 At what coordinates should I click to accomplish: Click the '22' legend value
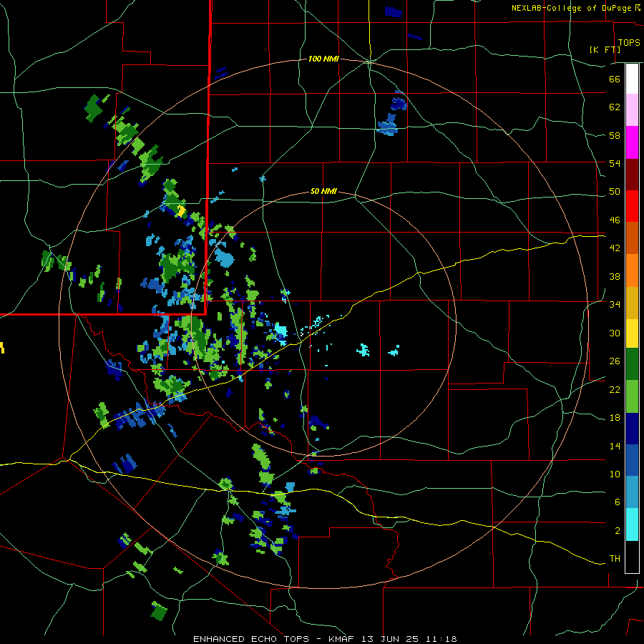pyautogui.click(x=615, y=389)
